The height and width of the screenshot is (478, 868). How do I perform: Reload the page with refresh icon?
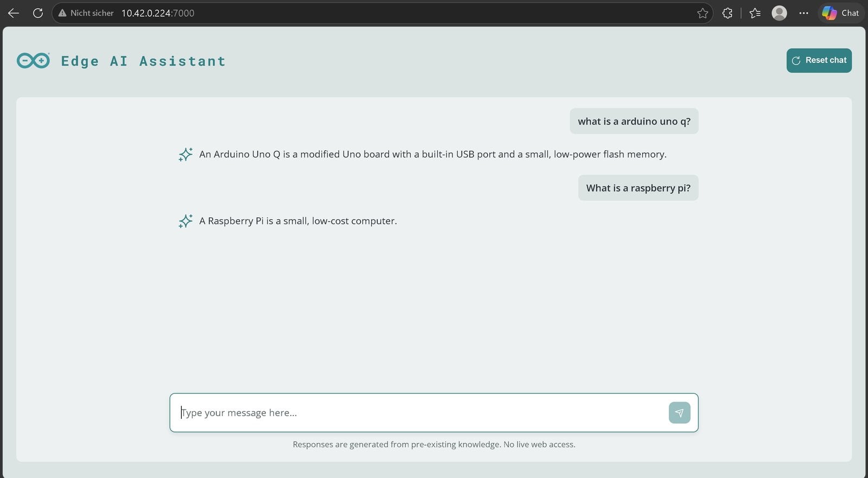38,13
